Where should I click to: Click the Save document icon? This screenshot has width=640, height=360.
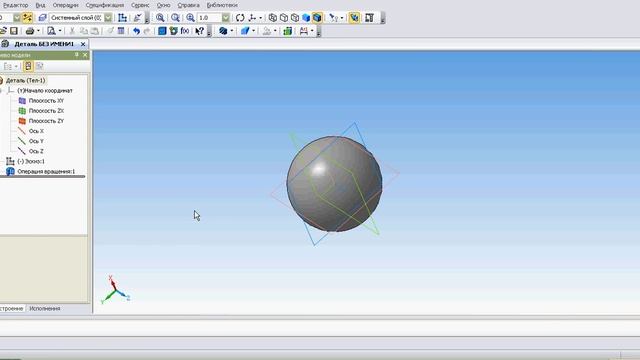tap(14, 31)
